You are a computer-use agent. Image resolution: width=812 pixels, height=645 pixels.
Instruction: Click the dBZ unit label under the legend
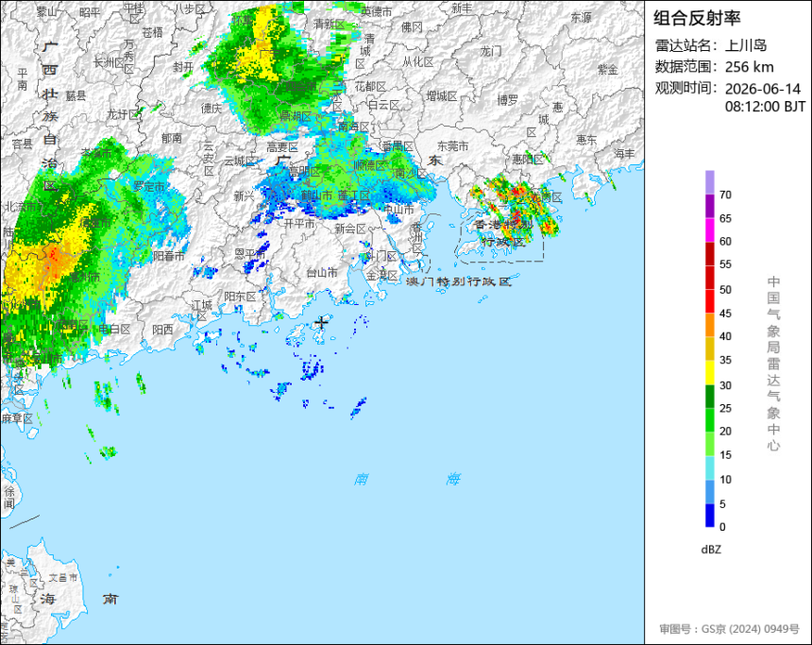tap(711, 550)
